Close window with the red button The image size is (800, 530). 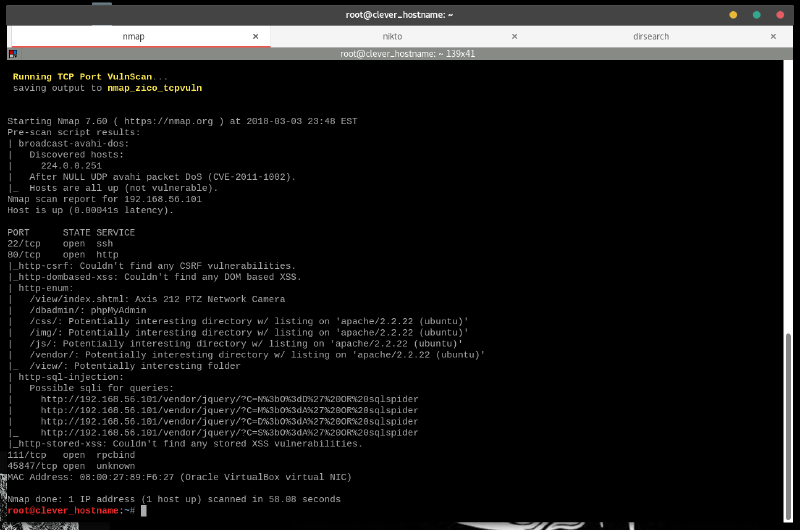(779, 14)
